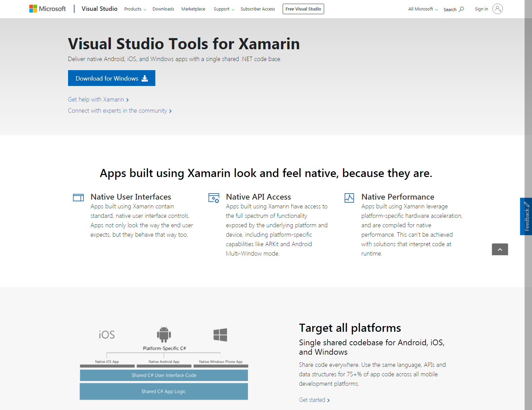Click the Native Android App label
Image resolution: width=532 pixels, height=410 pixels.
(x=164, y=362)
